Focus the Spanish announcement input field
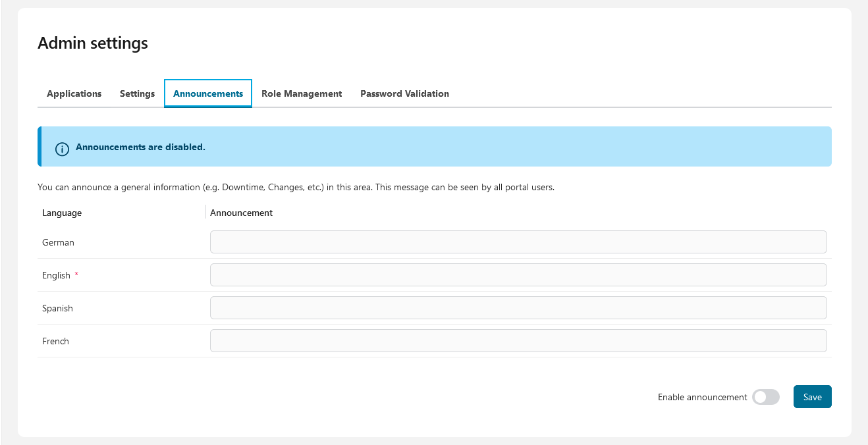868x445 pixels. coord(518,307)
